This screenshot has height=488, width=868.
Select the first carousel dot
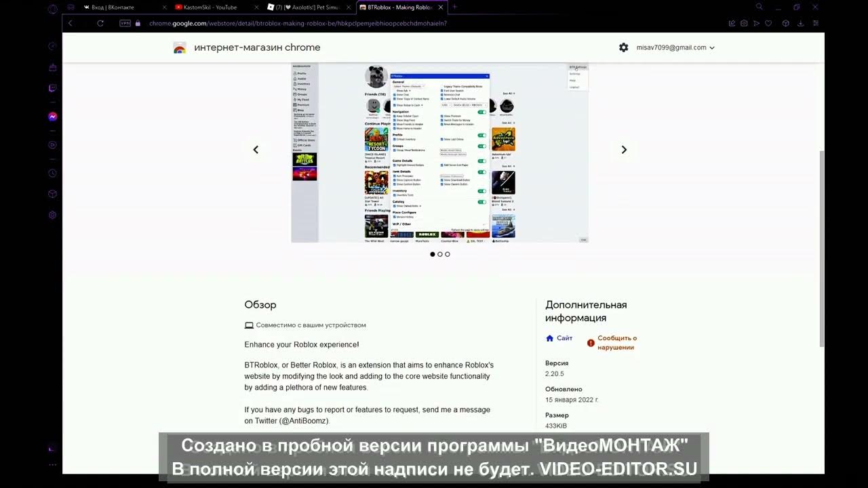point(433,254)
